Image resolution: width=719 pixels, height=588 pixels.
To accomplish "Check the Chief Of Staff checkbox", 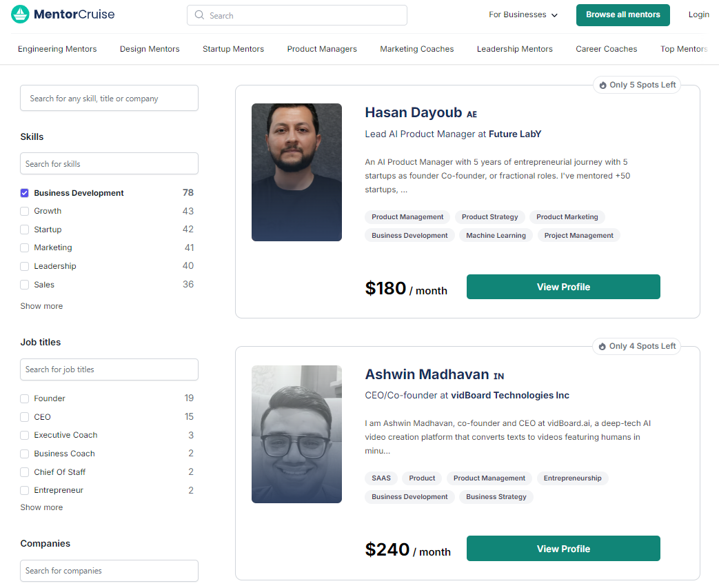I will coord(24,472).
